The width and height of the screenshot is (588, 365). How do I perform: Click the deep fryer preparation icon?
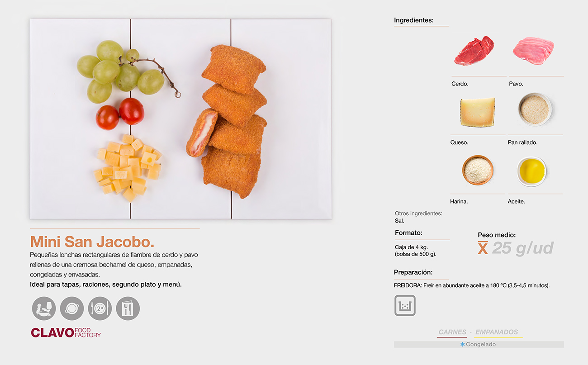coord(405,305)
